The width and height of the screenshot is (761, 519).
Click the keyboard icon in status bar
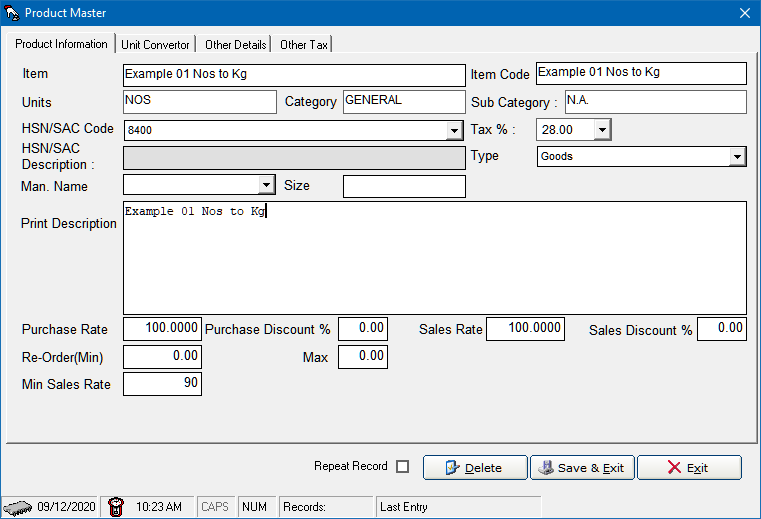pos(17,507)
